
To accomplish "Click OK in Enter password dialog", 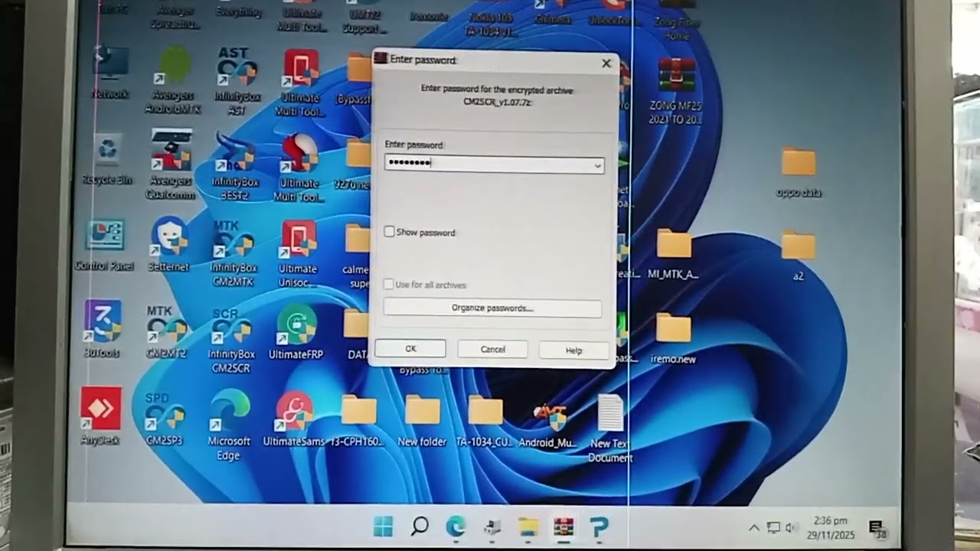I will (410, 349).
